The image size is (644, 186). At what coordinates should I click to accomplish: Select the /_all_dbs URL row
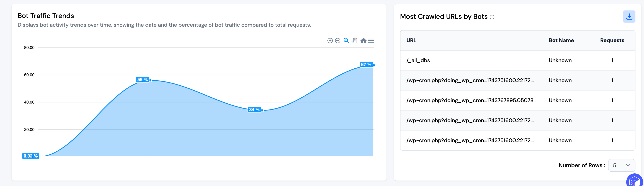click(x=418, y=60)
